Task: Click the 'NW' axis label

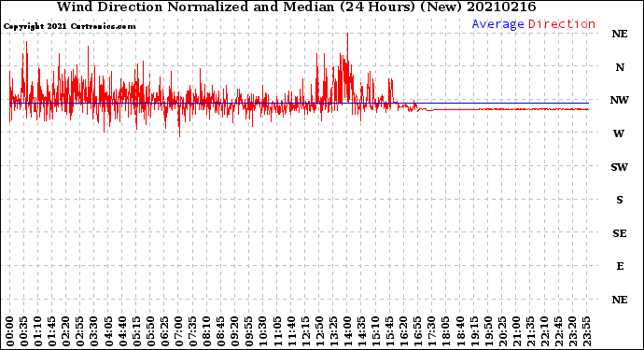Action: click(x=620, y=100)
